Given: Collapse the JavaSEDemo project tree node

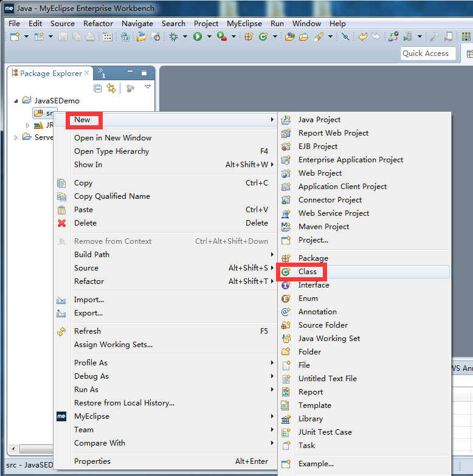Looking at the screenshot, I should (16, 101).
